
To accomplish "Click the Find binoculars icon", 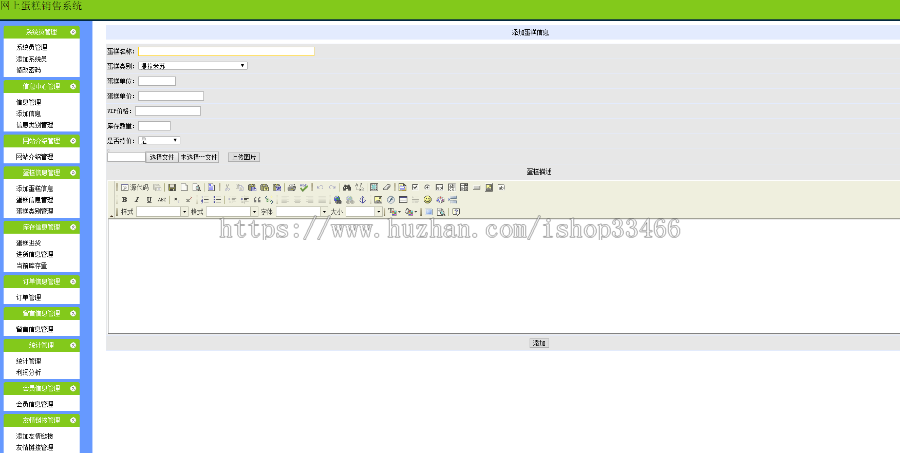I will click(347, 187).
